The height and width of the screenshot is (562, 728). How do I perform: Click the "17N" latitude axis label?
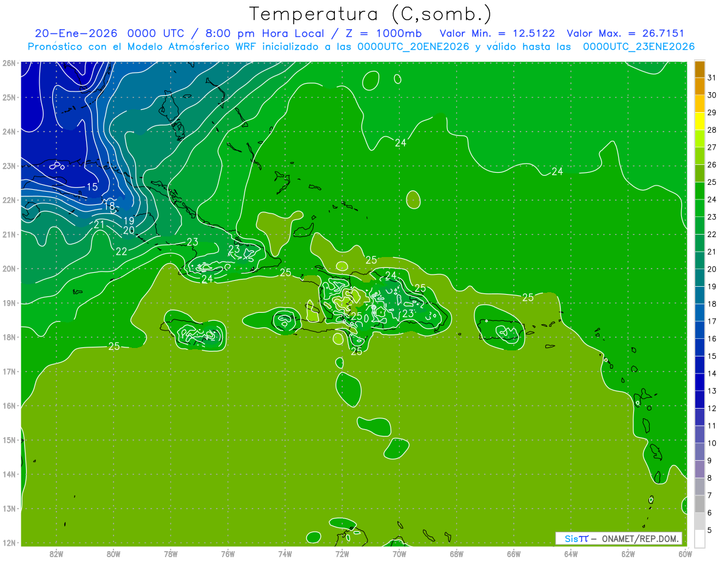click(9, 372)
